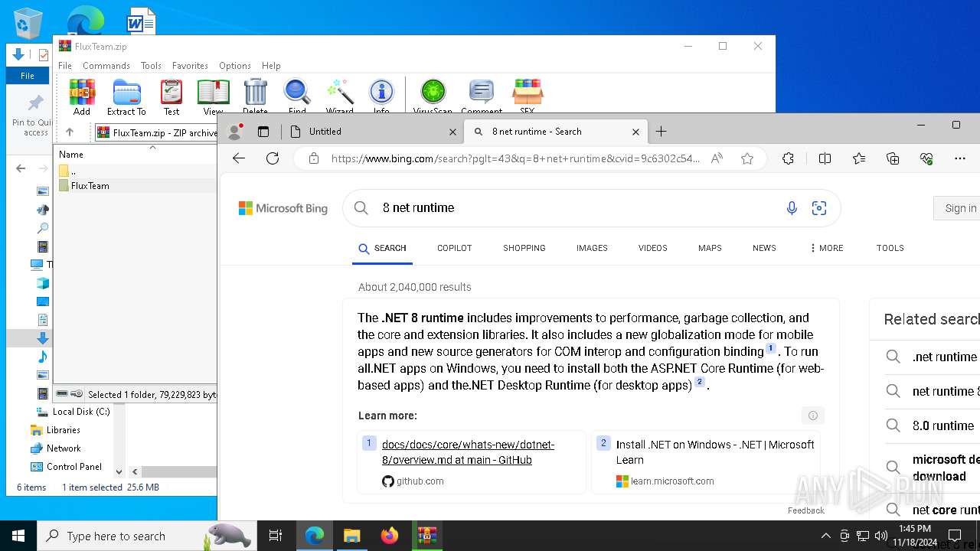Click Bing visual search camera icon
This screenshot has height=551, width=980.
(x=819, y=207)
